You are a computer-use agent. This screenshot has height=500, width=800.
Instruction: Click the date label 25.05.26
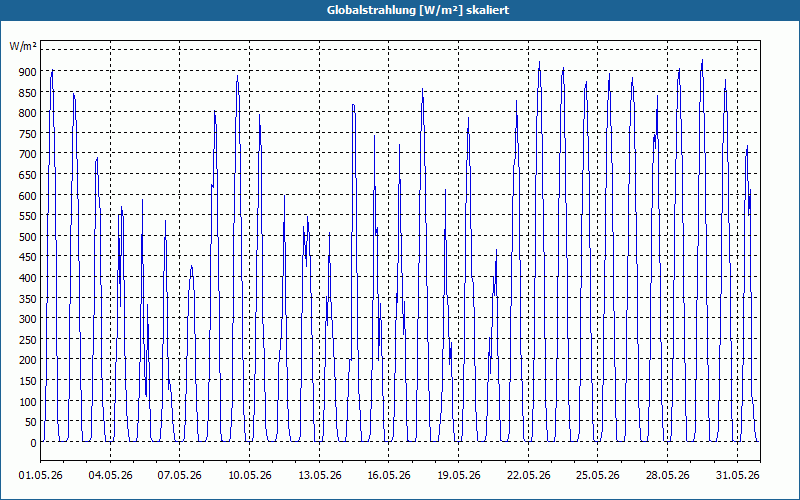pos(598,476)
